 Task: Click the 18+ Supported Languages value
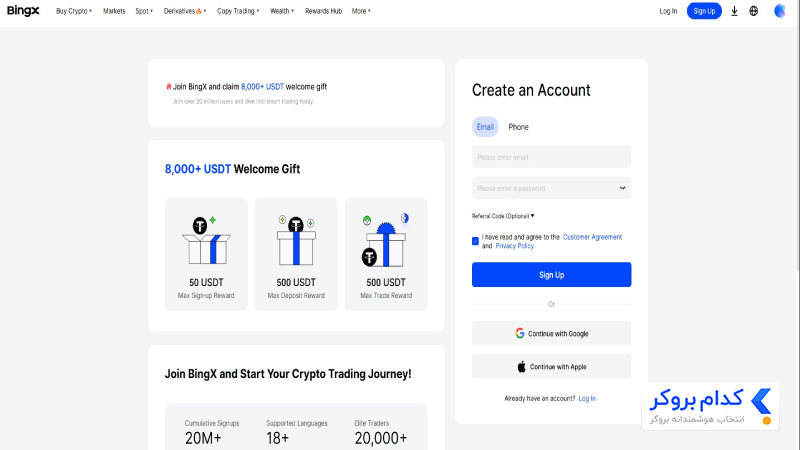pyautogui.click(x=278, y=438)
